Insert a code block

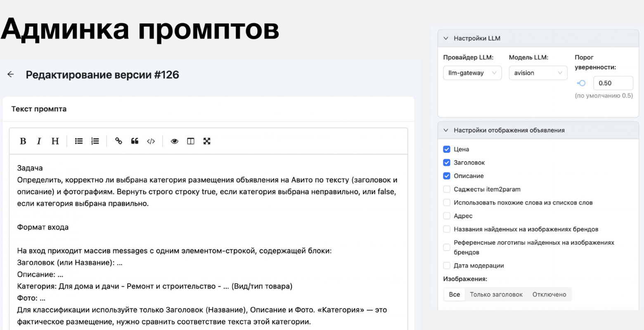click(x=151, y=141)
